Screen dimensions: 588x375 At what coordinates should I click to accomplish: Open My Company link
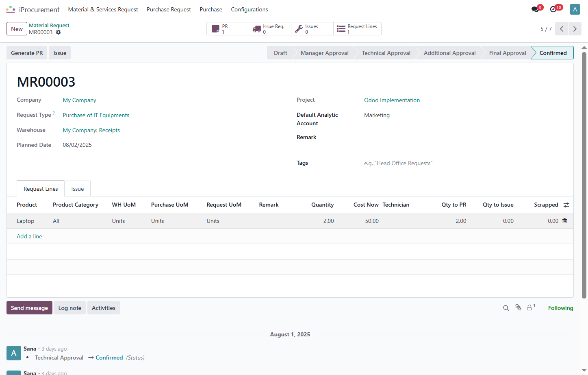point(80,100)
